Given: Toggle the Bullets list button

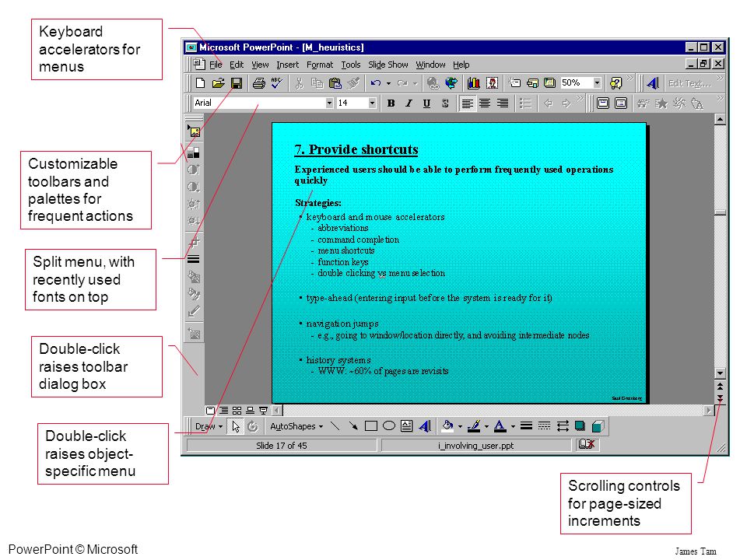Looking at the screenshot, I should 525,103.
